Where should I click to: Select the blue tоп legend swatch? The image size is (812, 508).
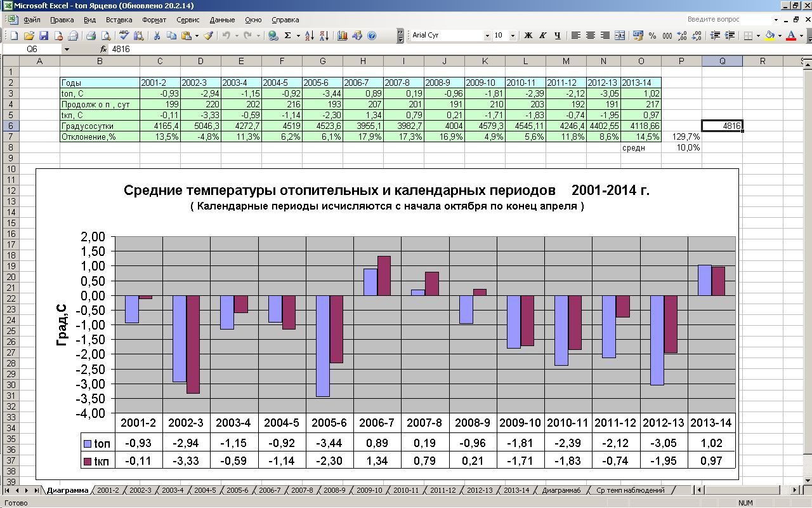tap(88, 444)
